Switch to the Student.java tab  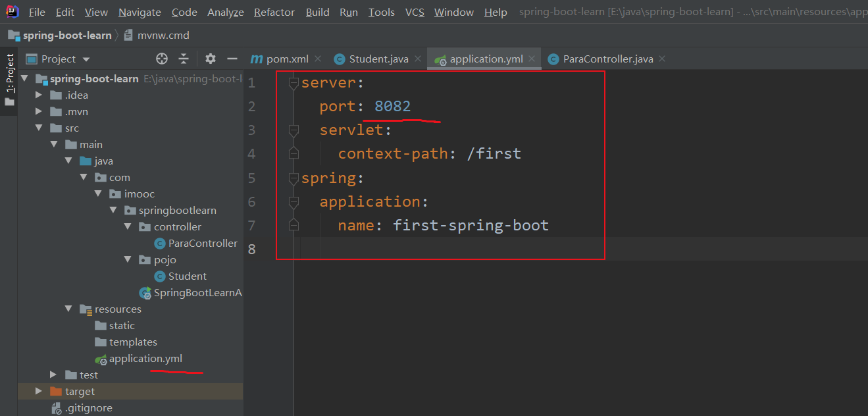[x=372, y=59]
